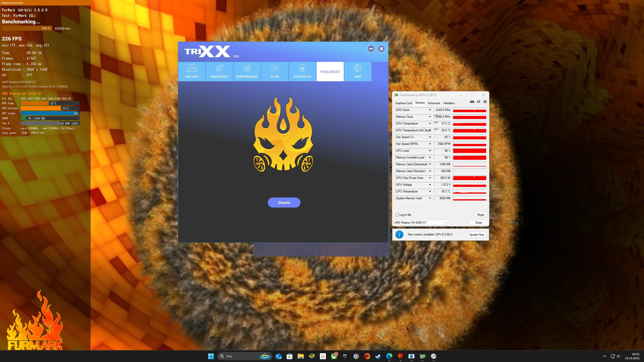Take a GPU-Z screenshot with camera icon
Image resolution: width=644 pixels, height=362 pixels.
472,102
